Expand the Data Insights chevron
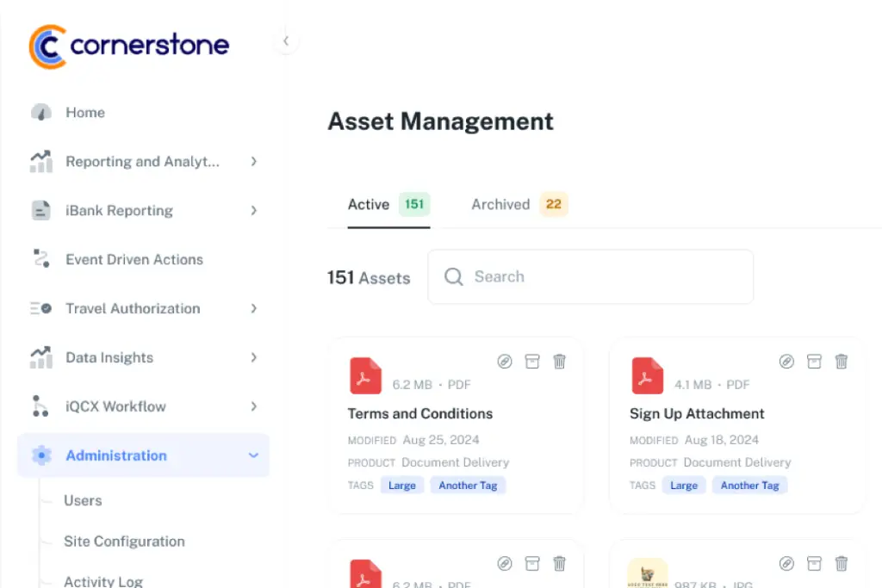The height and width of the screenshot is (588, 882). (254, 357)
